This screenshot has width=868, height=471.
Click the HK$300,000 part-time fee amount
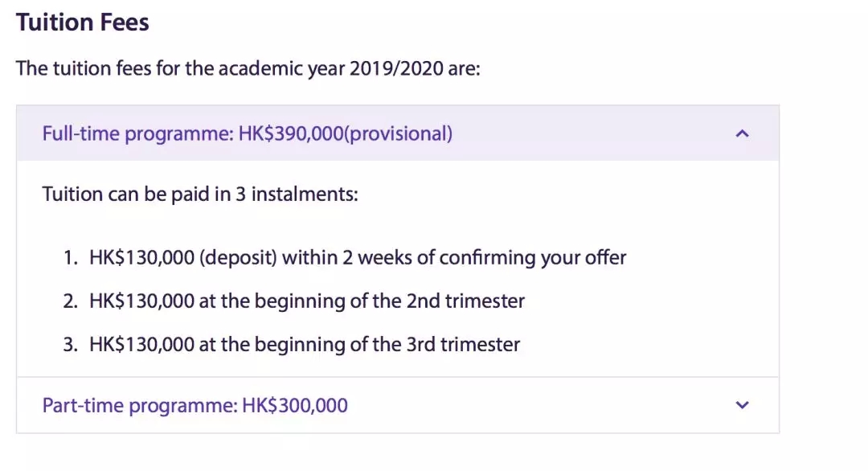pos(295,405)
